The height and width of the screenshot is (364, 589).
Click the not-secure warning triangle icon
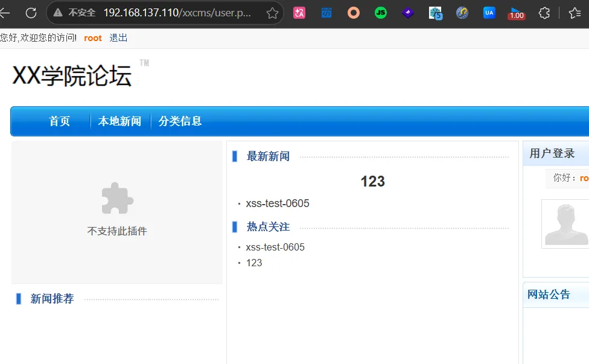click(x=58, y=13)
